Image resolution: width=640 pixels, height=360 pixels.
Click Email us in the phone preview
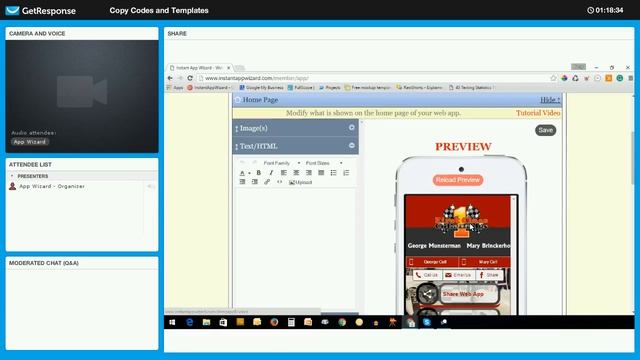click(x=459, y=275)
